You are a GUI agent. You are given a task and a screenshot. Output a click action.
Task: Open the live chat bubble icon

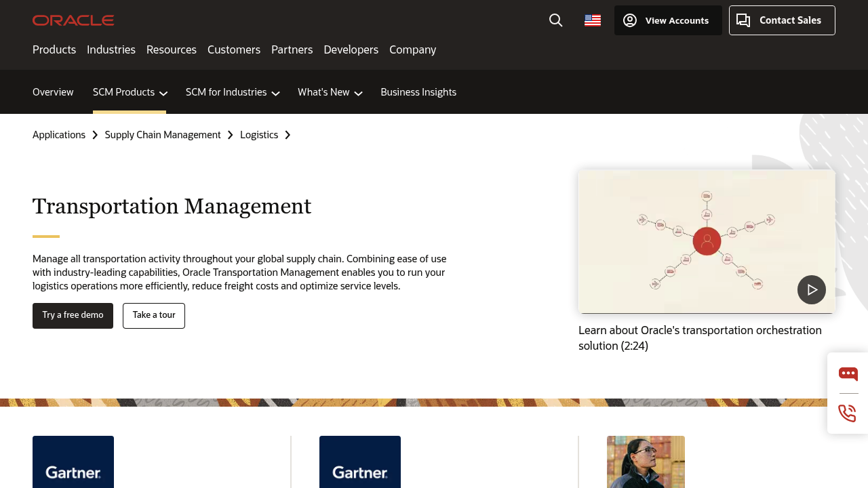click(848, 373)
